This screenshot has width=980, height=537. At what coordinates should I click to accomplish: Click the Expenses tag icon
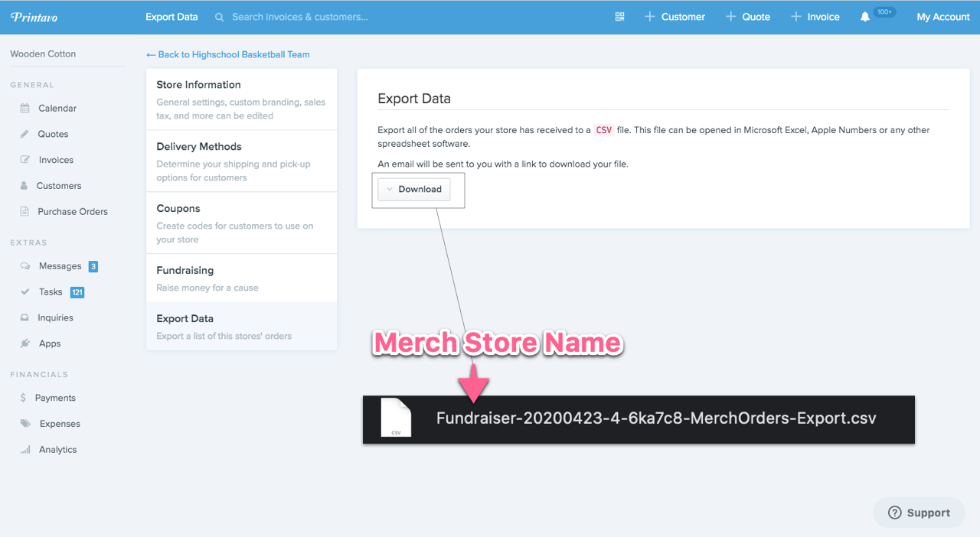(x=25, y=424)
